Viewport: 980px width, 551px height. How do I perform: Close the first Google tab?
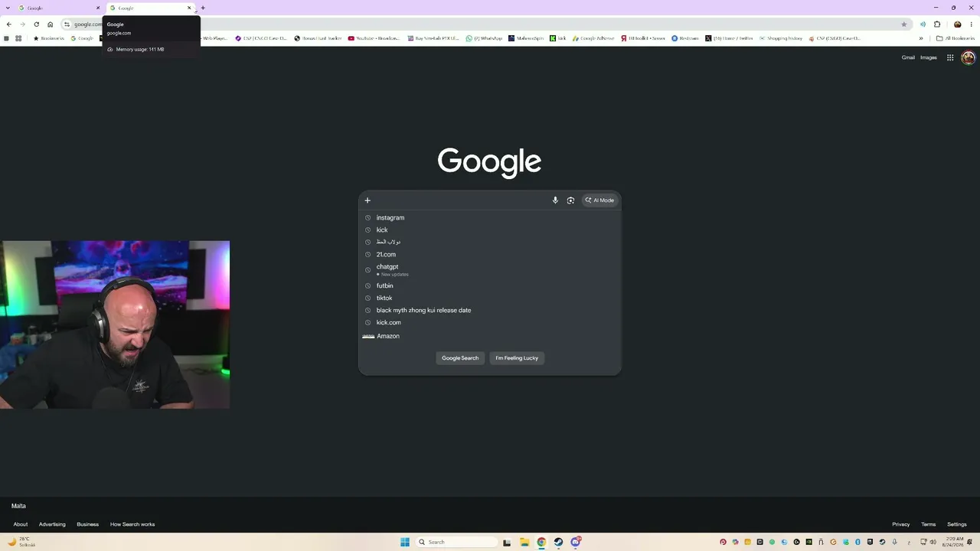click(x=98, y=8)
